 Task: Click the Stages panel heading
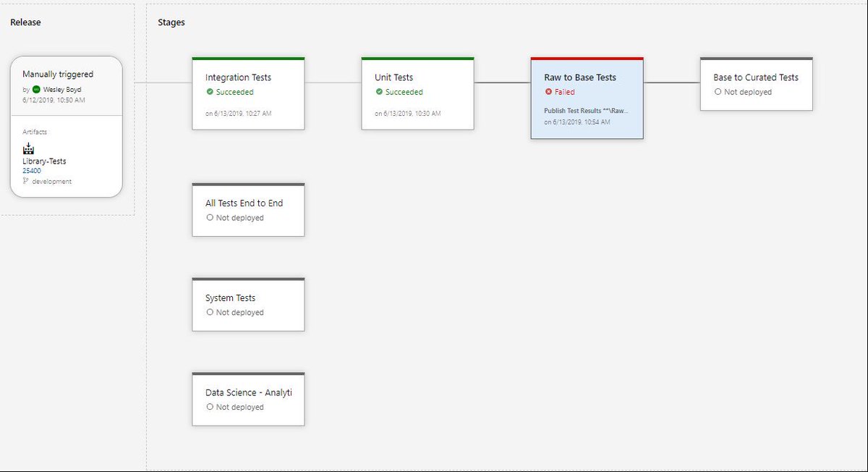coord(171,22)
